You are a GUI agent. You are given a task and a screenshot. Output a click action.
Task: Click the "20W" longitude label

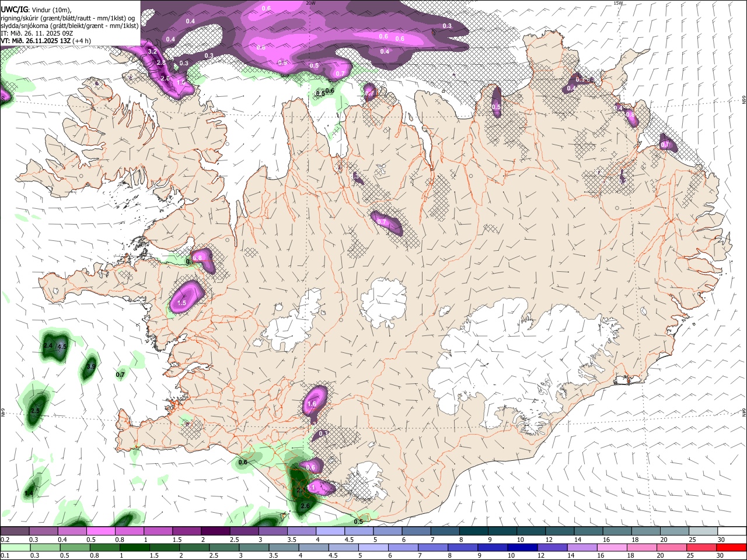pos(311,3)
